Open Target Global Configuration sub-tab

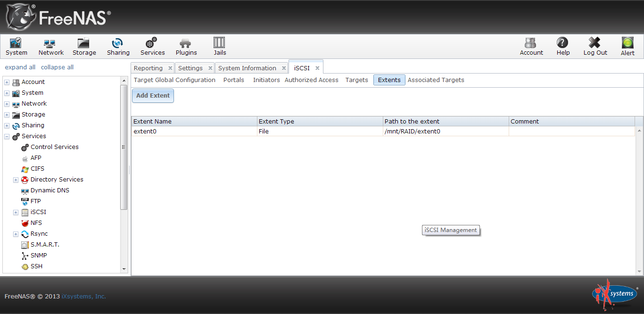174,80
